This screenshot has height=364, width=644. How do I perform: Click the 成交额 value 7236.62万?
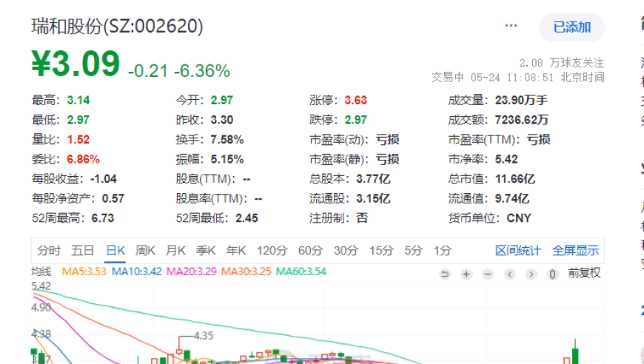[522, 120]
